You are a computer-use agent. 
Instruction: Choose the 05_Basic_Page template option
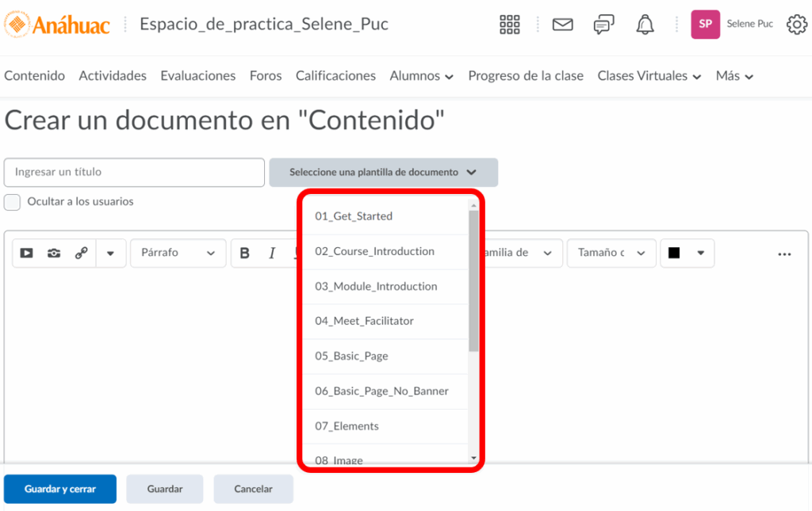351,356
